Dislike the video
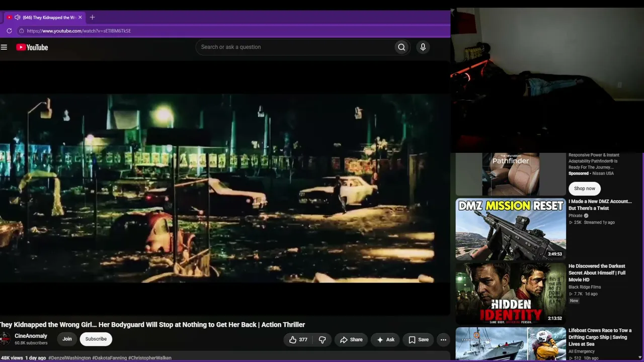 coord(322,340)
